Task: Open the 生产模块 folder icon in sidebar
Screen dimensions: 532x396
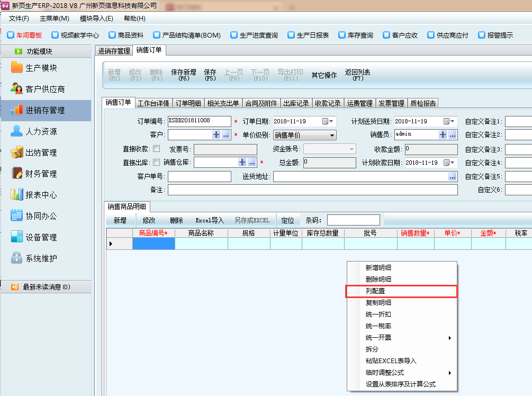Action: coord(17,68)
